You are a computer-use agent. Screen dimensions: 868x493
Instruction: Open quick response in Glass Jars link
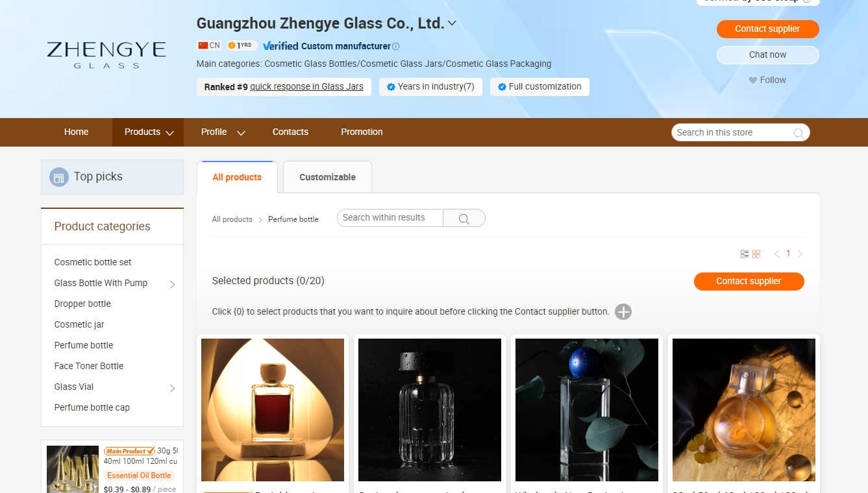[x=306, y=87]
